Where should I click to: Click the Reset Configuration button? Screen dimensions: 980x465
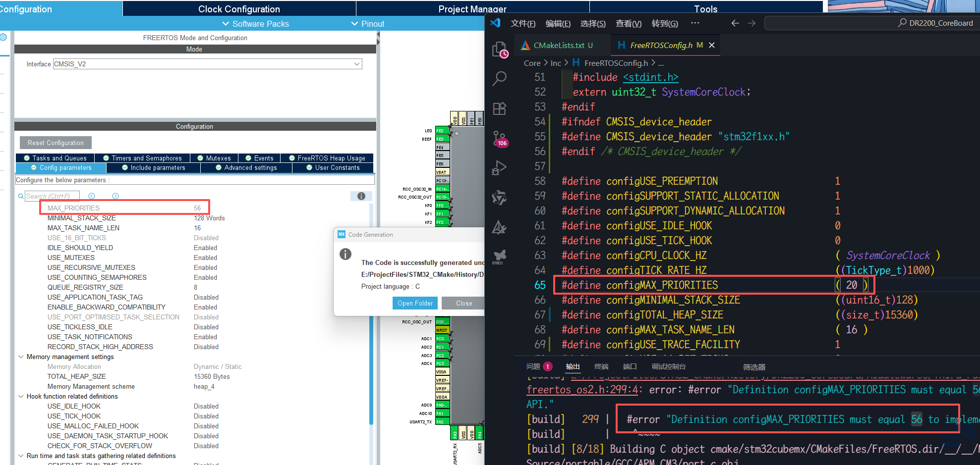coord(56,143)
